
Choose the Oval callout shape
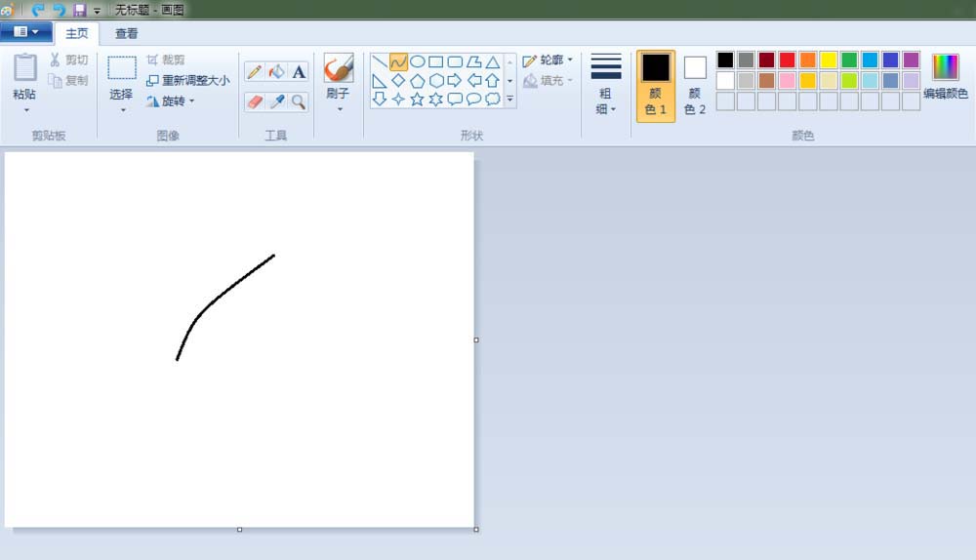tap(474, 99)
